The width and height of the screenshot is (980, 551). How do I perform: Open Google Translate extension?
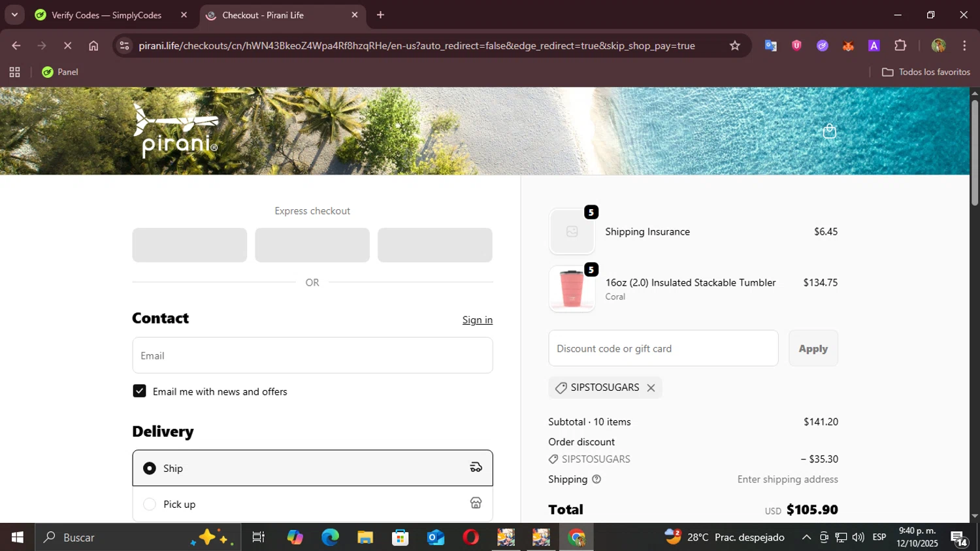(771, 46)
